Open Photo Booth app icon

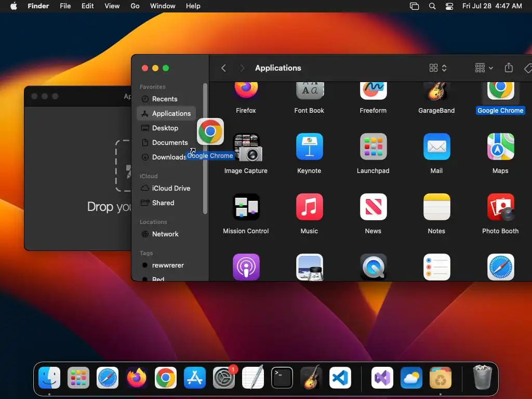(500, 207)
